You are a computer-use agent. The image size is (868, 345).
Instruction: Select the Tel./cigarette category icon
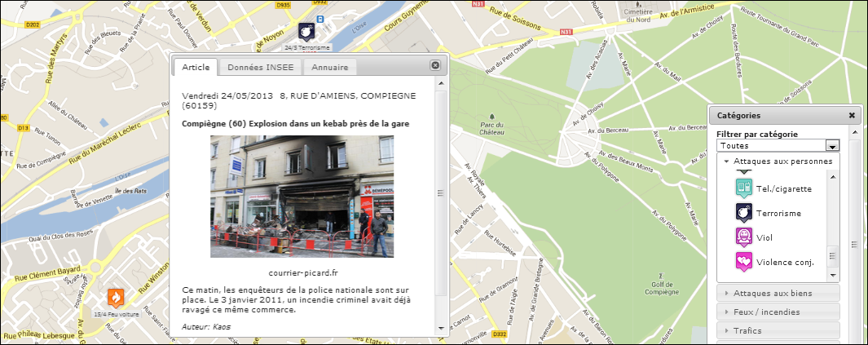pos(743,188)
